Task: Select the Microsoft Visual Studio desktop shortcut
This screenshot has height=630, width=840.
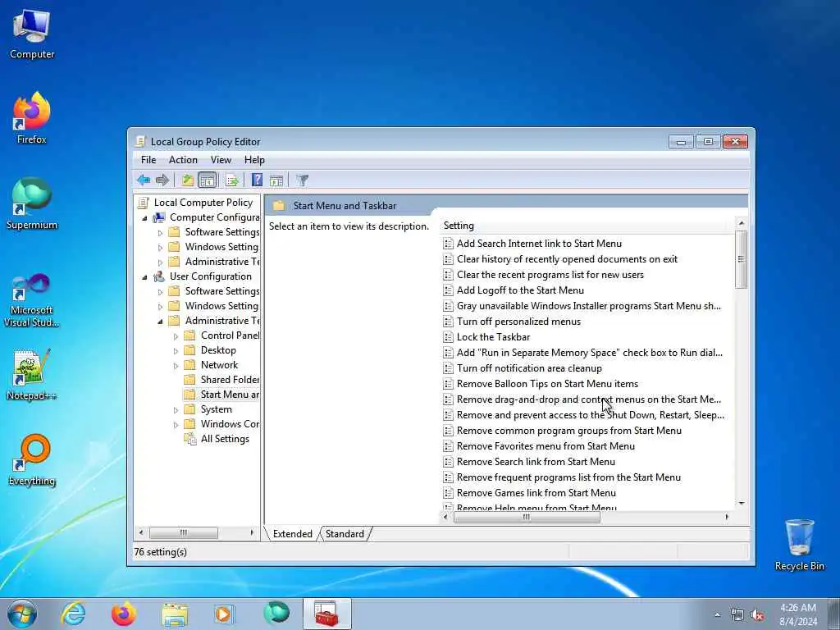Action: (x=32, y=300)
